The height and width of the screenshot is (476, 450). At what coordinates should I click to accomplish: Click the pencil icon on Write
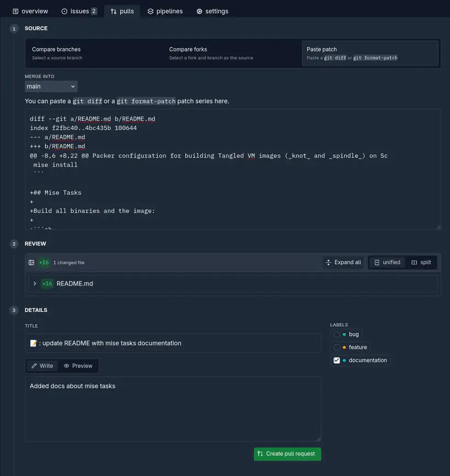[x=34, y=366]
